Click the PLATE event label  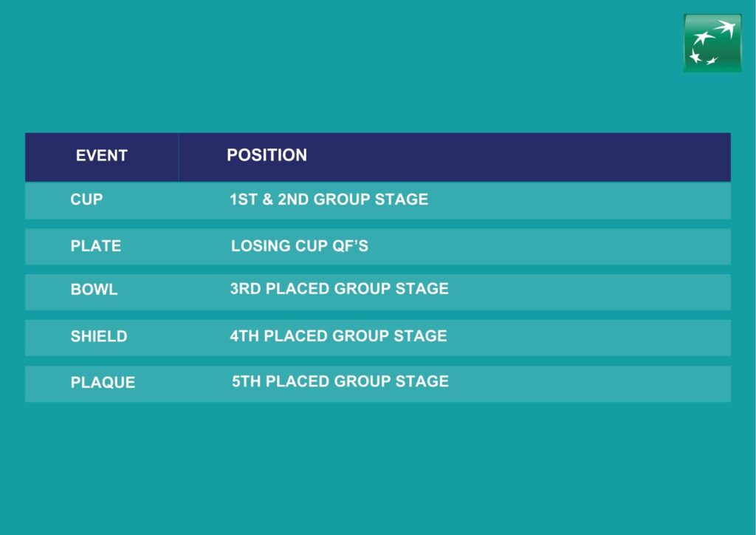click(95, 245)
